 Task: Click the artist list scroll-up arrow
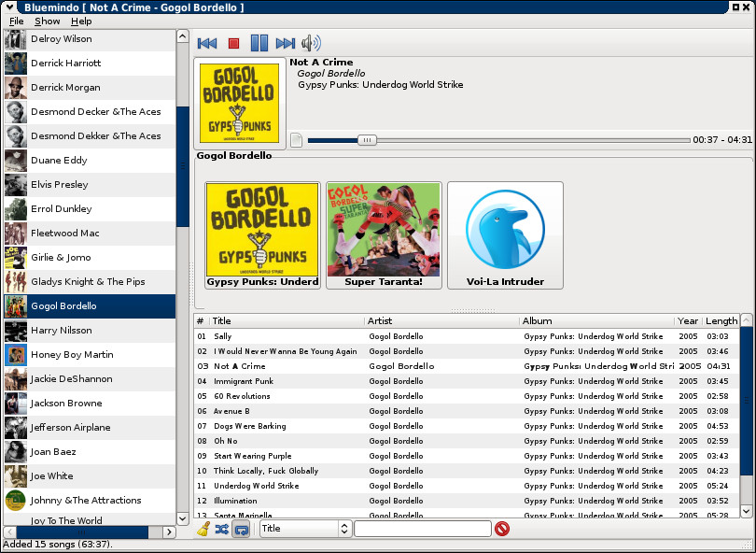(182, 36)
